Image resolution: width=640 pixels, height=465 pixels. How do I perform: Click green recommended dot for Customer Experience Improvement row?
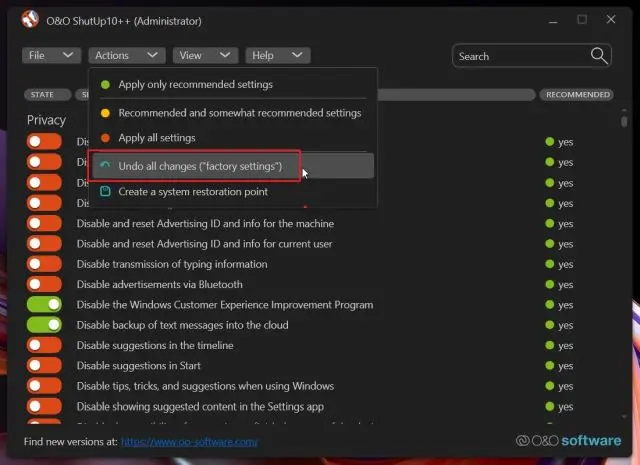pos(550,305)
